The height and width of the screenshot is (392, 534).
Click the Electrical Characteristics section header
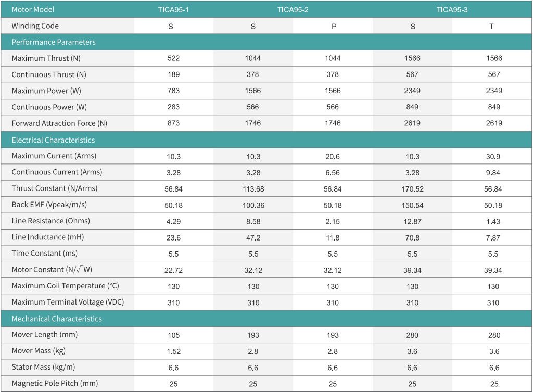53,140
